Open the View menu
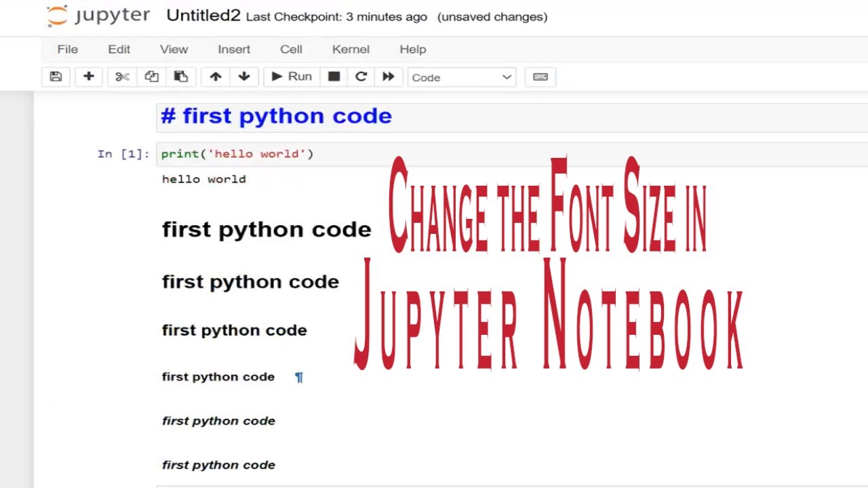868x488 pixels. click(174, 49)
